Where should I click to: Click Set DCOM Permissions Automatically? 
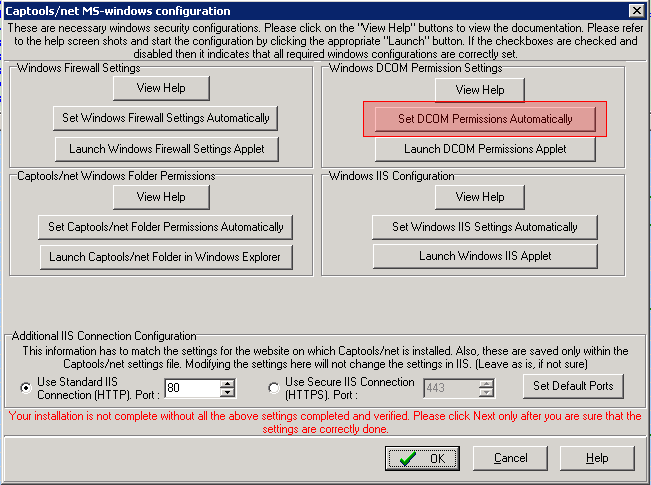click(485, 119)
